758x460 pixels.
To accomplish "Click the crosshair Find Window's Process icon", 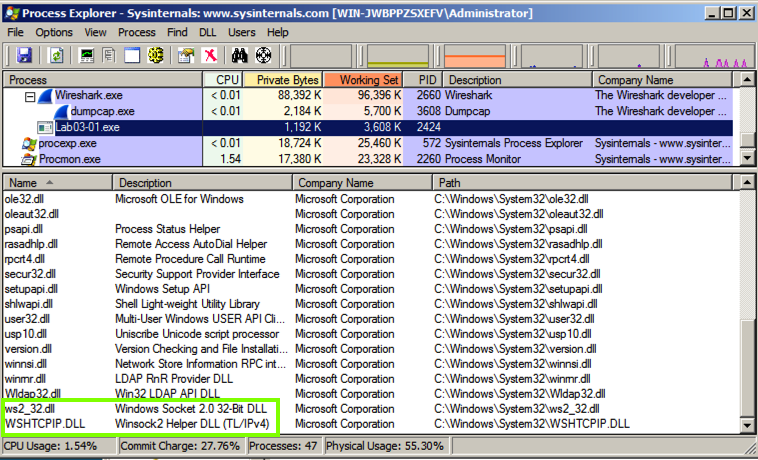I will pos(263,55).
